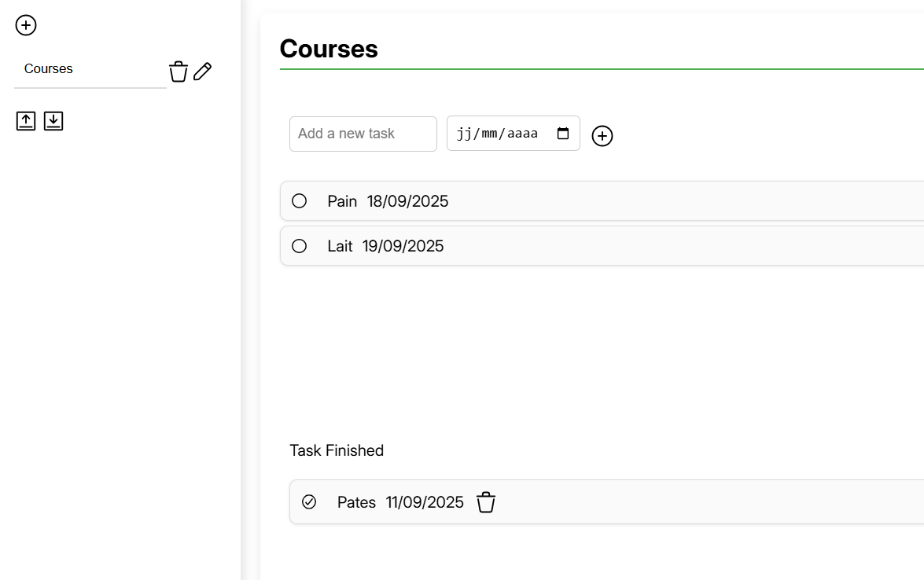Click the import upload icon in sidebar
The height and width of the screenshot is (580, 924).
click(26, 121)
